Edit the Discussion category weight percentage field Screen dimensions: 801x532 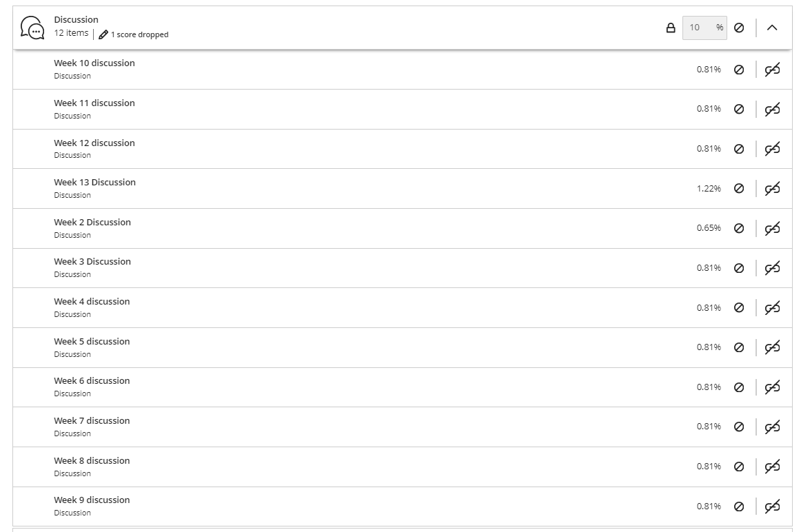click(698, 28)
